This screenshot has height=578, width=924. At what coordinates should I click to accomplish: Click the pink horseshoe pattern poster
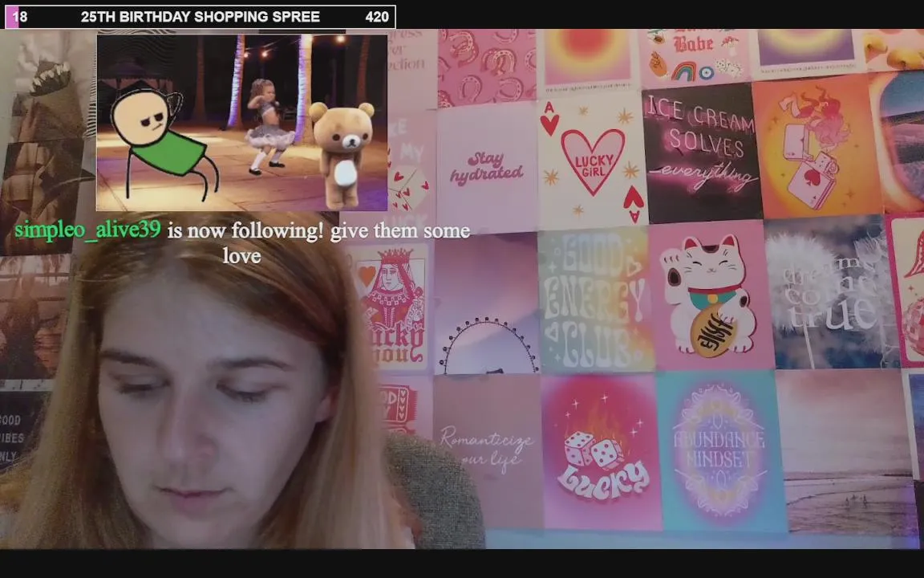coord(487,67)
